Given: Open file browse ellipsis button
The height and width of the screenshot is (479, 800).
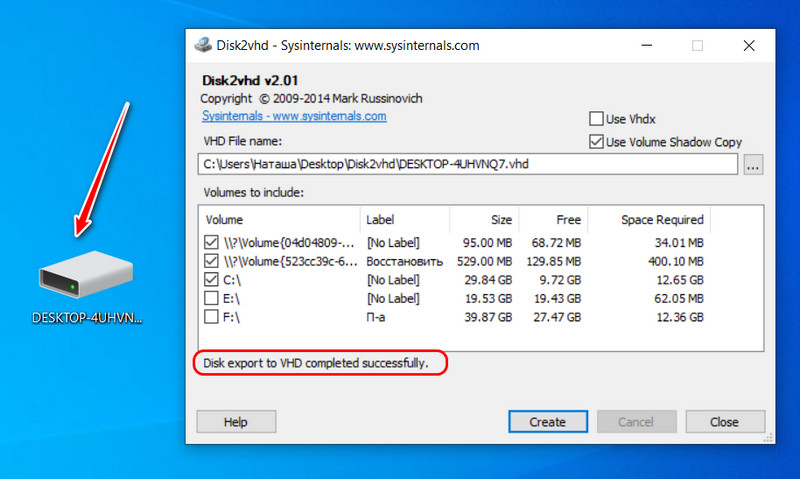Looking at the screenshot, I should (x=753, y=164).
